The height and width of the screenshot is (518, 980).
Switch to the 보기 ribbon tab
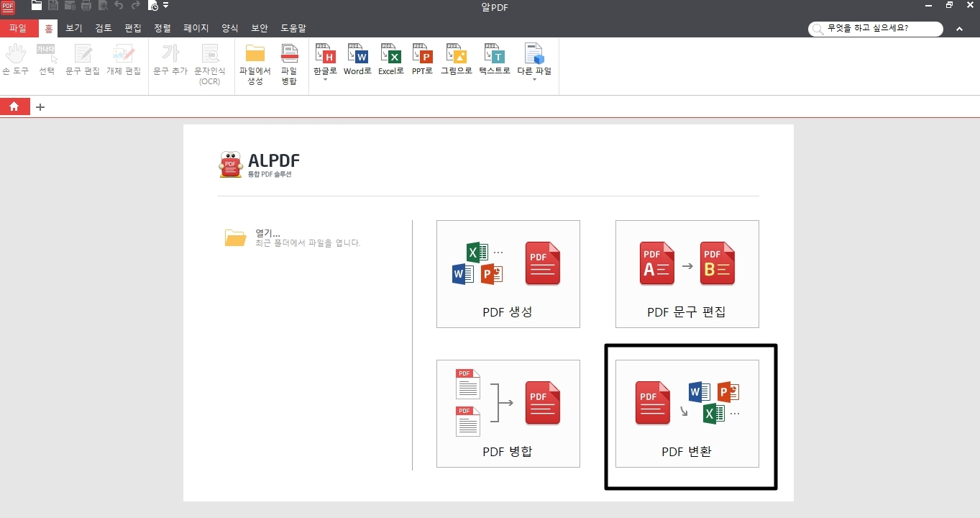point(74,28)
